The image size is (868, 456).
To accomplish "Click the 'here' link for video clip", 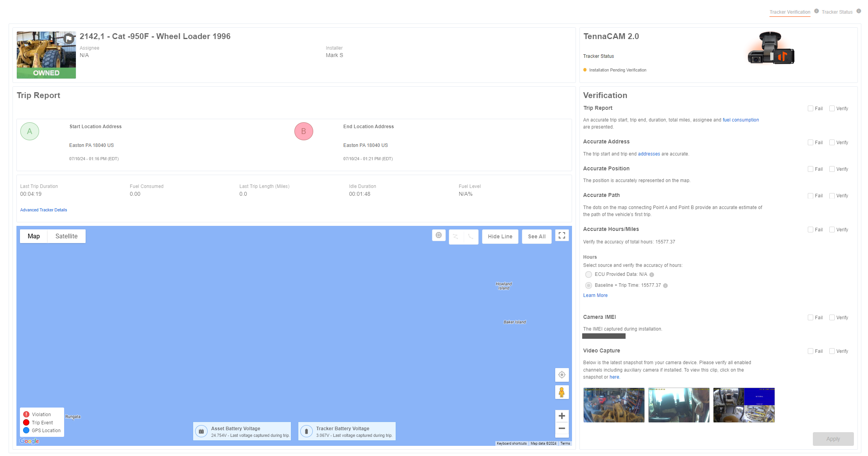I will coord(614,377).
